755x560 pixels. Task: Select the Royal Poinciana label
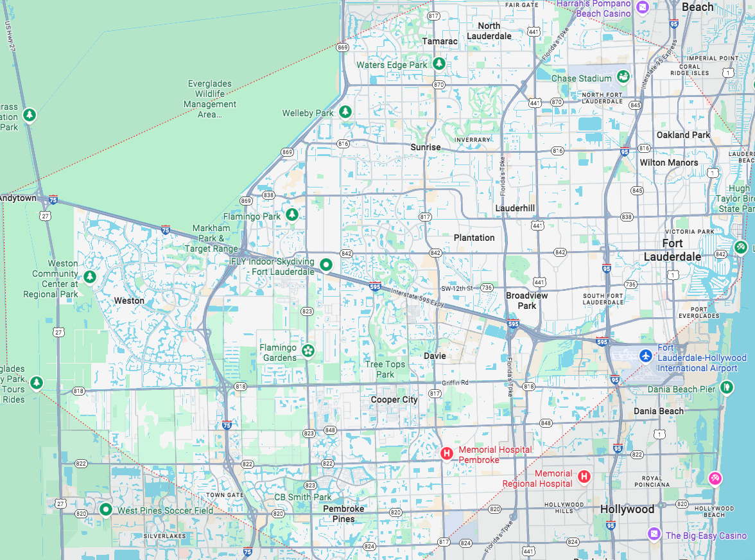[x=652, y=482]
